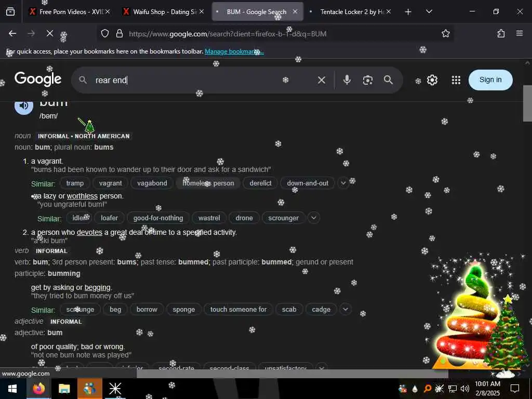The image size is (532, 399).
Task: Close the Waifu Shop tab
Action: point(202,11)
